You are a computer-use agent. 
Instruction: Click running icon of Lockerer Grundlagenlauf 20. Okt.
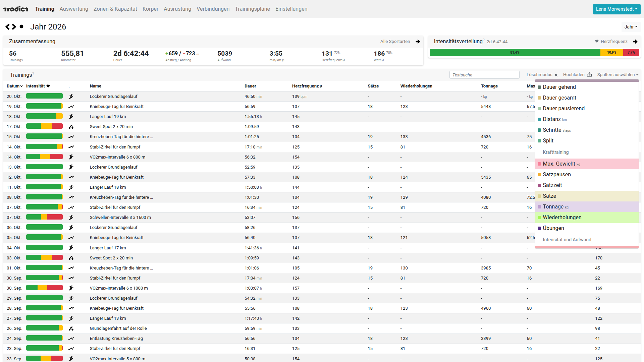coord(71,97)
